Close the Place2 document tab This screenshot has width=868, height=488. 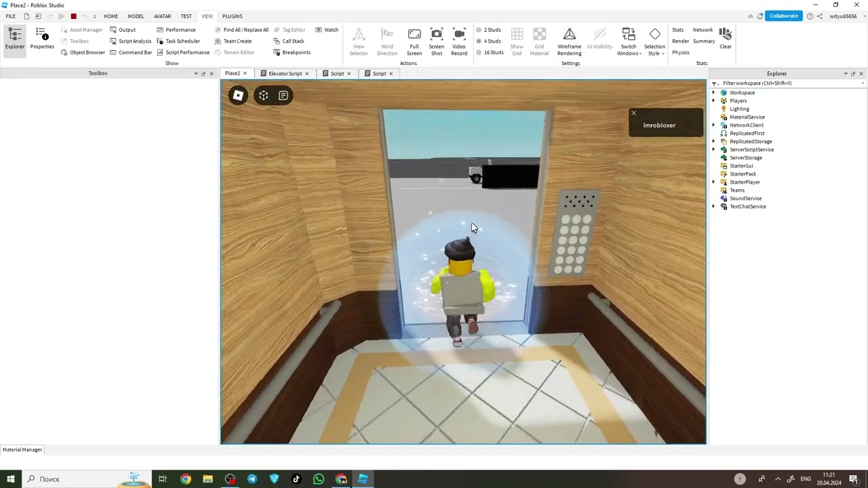coord(245,73)
